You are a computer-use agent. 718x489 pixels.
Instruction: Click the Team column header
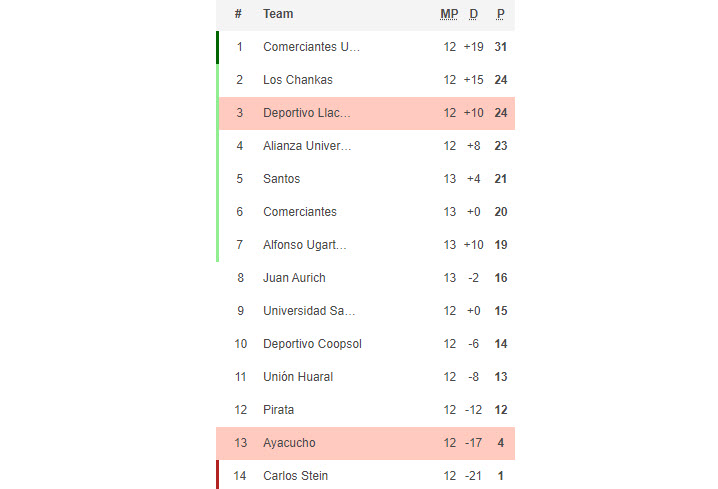point(278,14)
